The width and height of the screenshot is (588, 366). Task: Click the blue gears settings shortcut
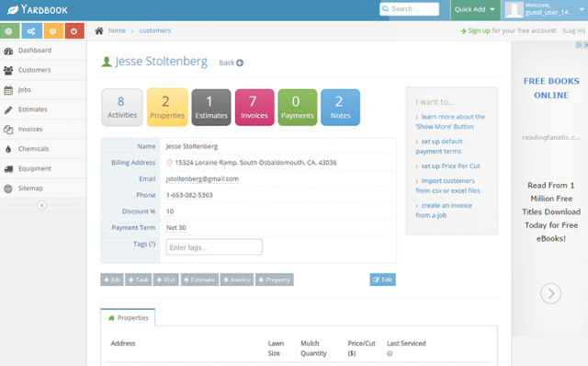click(x=31, y=31)
